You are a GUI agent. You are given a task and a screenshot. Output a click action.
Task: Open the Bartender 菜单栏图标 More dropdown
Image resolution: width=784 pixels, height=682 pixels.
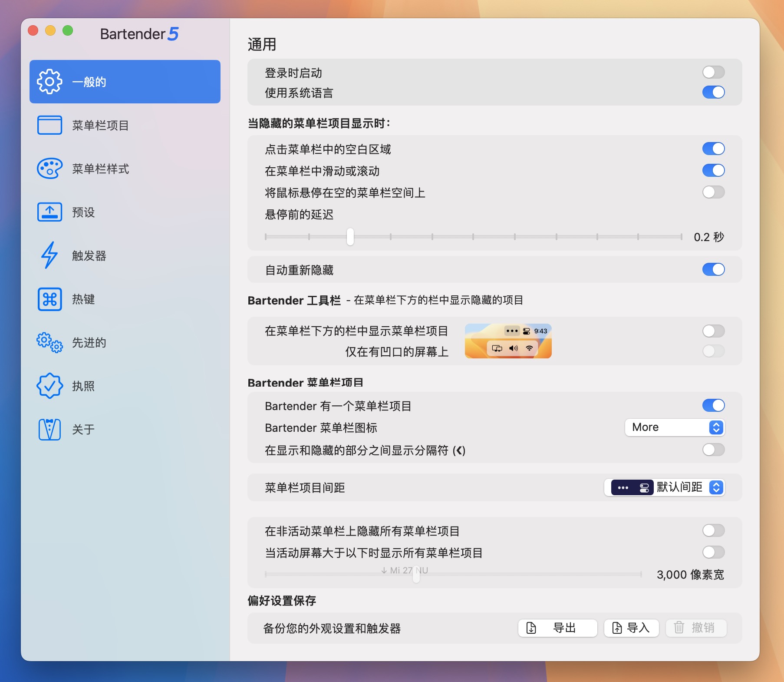tap(675, 427)
